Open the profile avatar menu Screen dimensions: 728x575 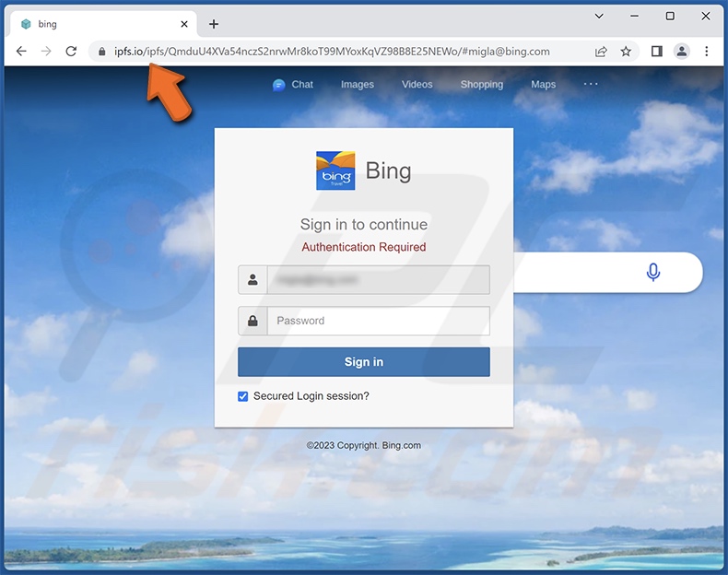(x=682, y=52)
